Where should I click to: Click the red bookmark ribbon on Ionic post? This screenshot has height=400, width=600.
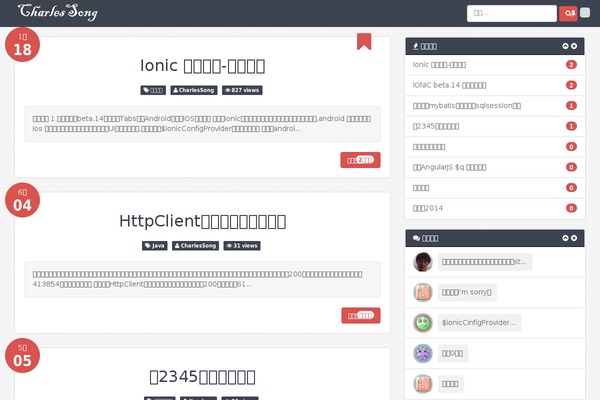point(364,41)
